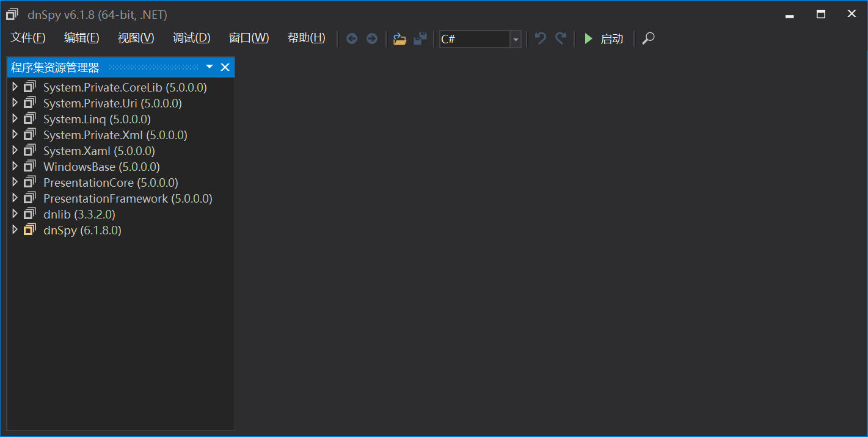
Task: Open the C# language dropdown
Action: point(480,39)
